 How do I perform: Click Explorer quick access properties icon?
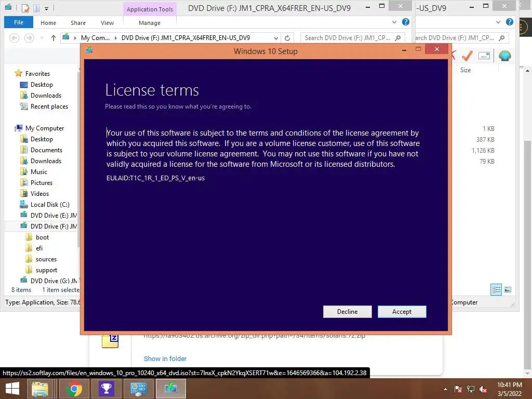25,8
